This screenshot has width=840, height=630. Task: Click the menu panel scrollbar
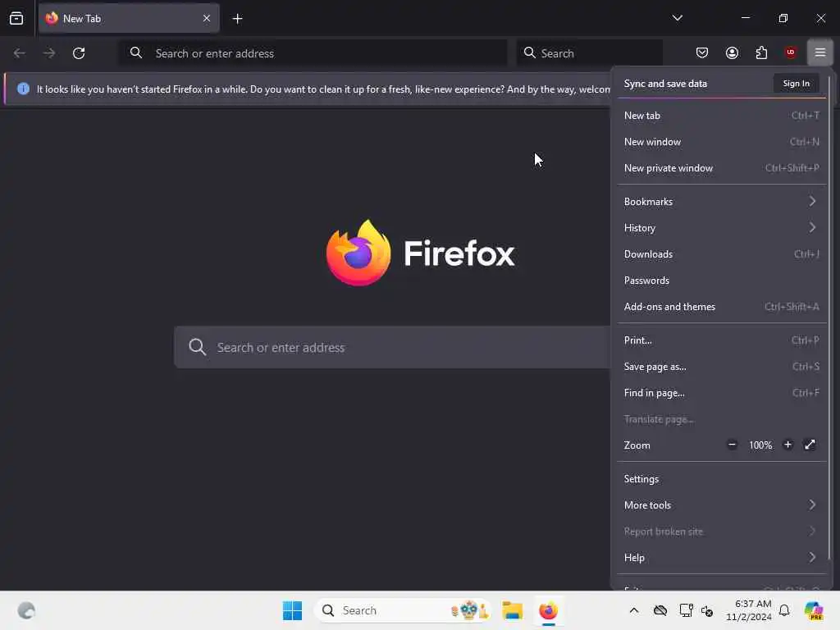coord(829,317)
